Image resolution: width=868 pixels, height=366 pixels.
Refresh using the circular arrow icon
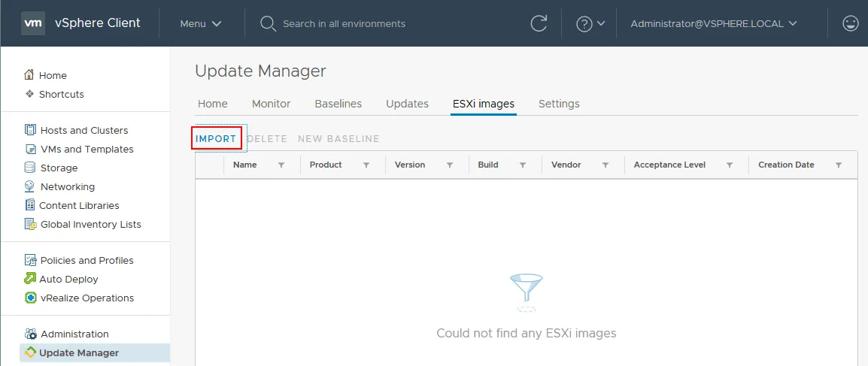[539, 23]
